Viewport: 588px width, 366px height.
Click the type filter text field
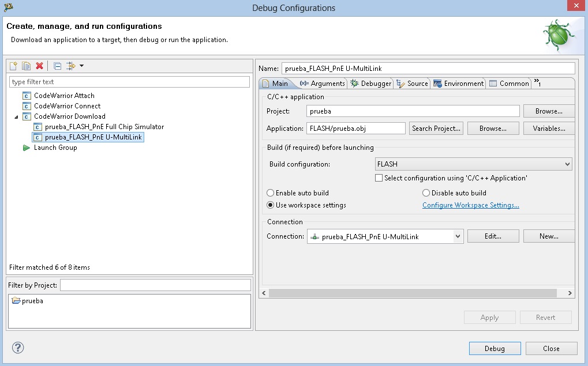point(130,82)
